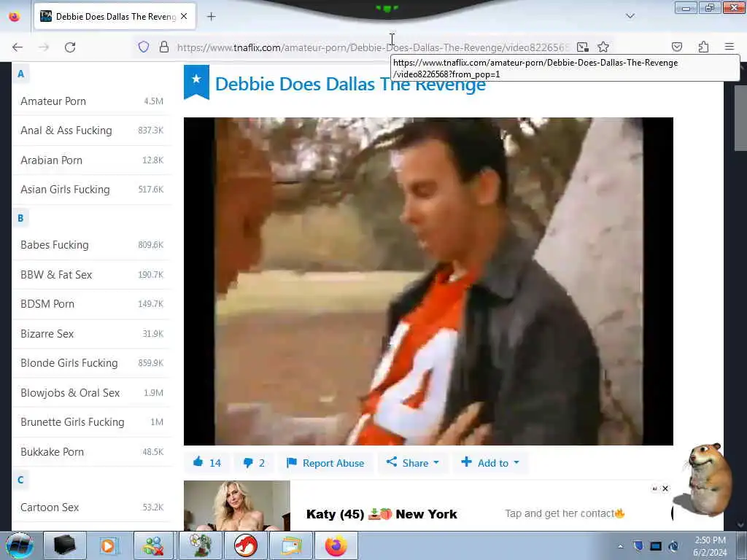Viewport: 747px width, 560px height.
Task: Click the Firefox taskbar icon
Action: pyautogui.click(x=336, y=545)
